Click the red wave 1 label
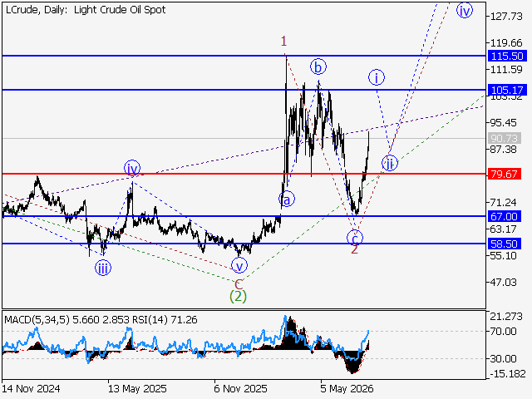Viewport: 532px width, 399px height. pos(283,42)
